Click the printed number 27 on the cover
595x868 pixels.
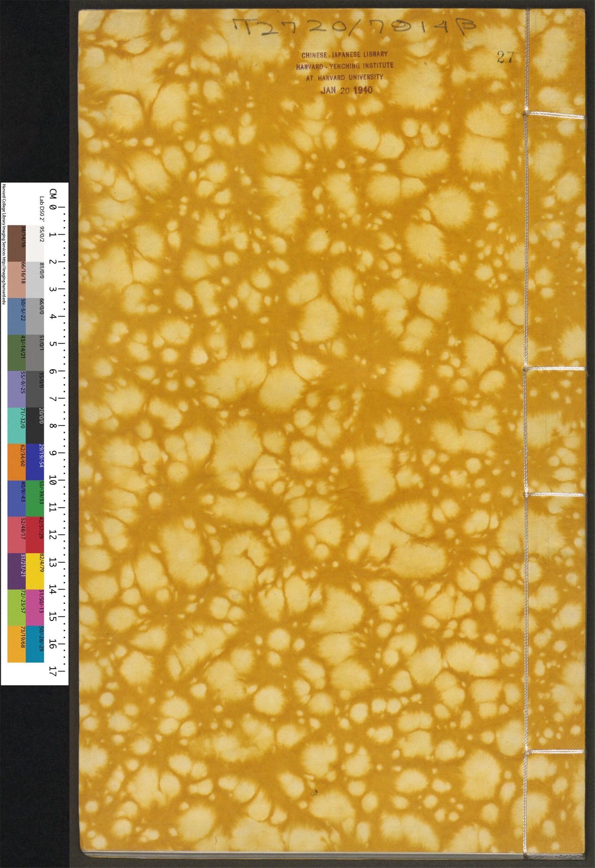[506, 56]
